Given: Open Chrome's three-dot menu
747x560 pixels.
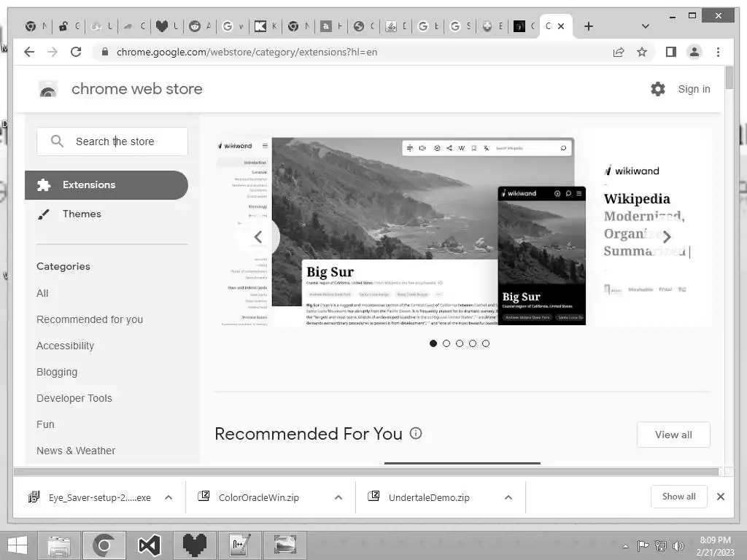Looking at the screenshot, I should (718, 52).
